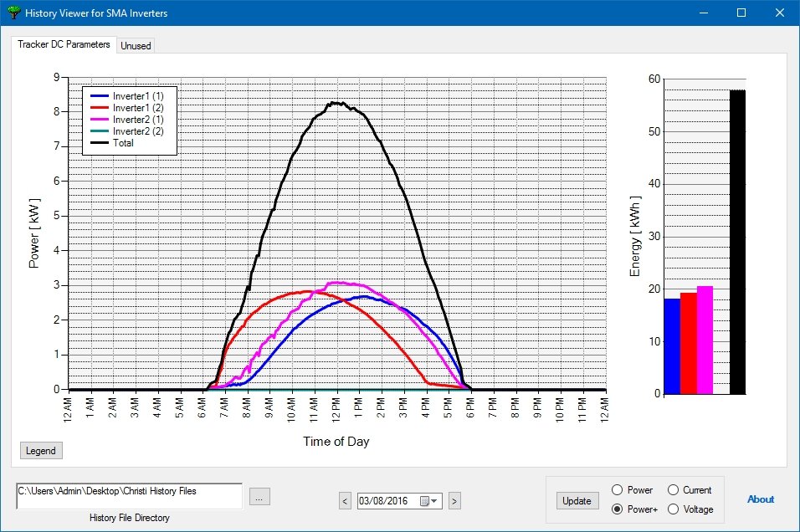Click the blue Inverter1 (1) legend line
The height and width of the screenshot is (532, 800).
point(100,96)
